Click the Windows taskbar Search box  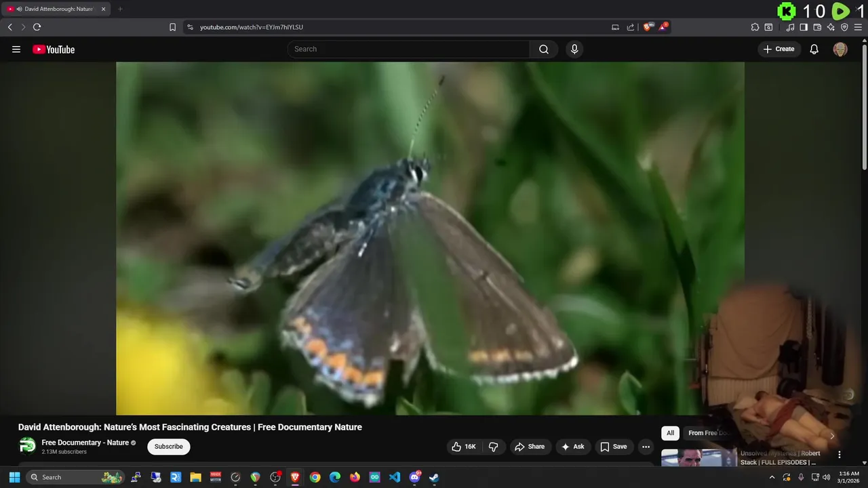[x=76, y=477]
